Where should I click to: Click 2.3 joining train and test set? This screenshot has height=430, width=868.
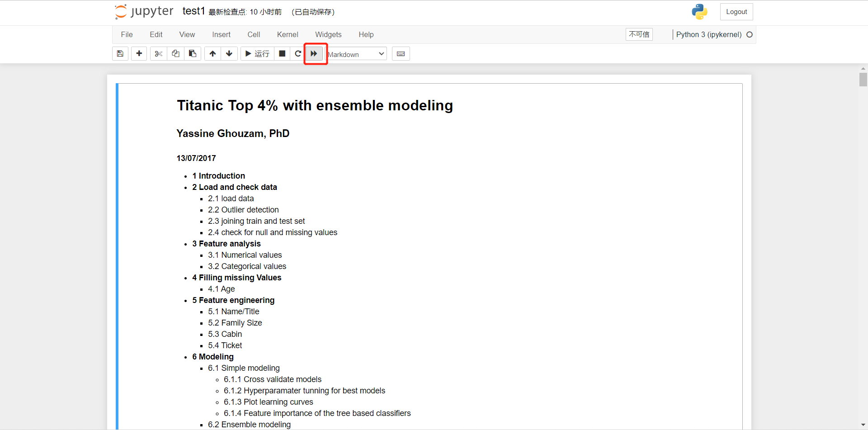point(257,221)
